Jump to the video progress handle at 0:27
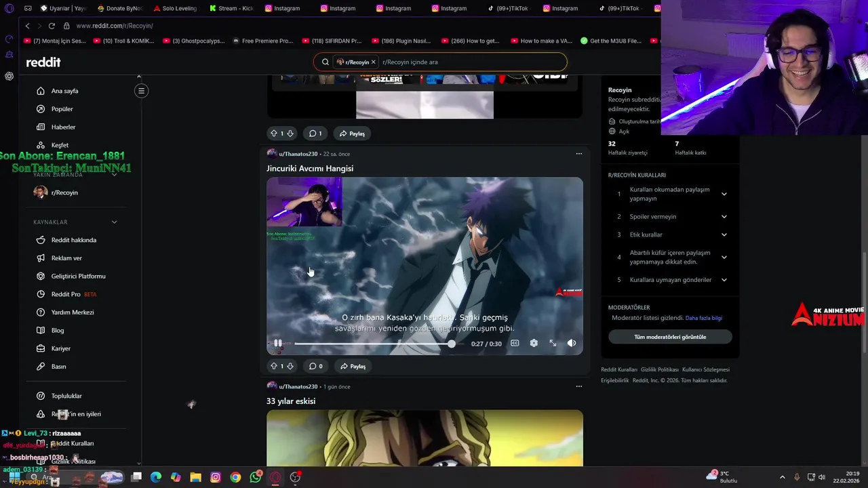 [x=452, y=344]
